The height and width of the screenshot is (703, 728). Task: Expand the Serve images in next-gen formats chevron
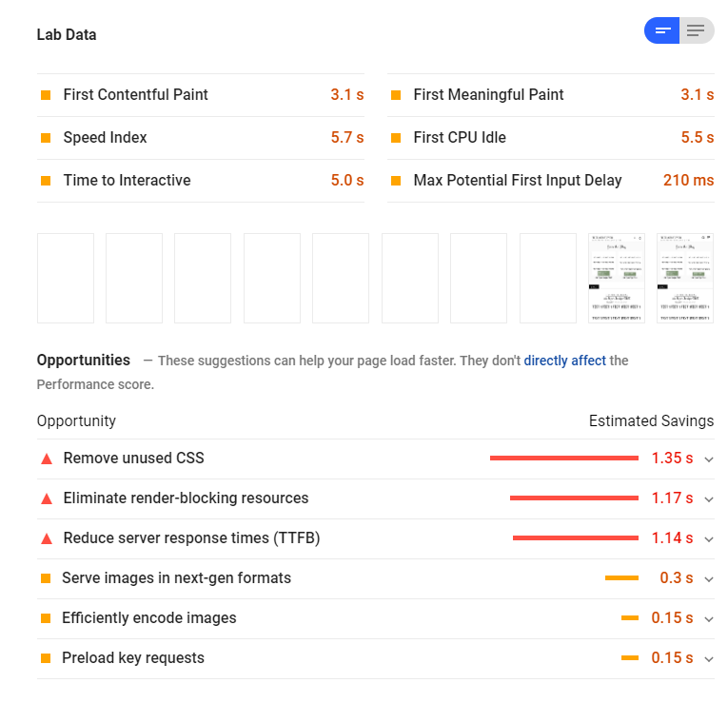pyautogui.click(x=709, y=579)
